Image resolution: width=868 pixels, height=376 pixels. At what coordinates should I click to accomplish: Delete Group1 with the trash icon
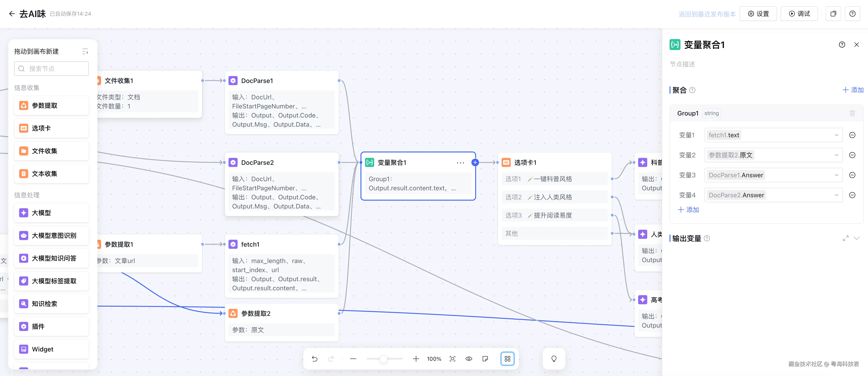[852, 113]
